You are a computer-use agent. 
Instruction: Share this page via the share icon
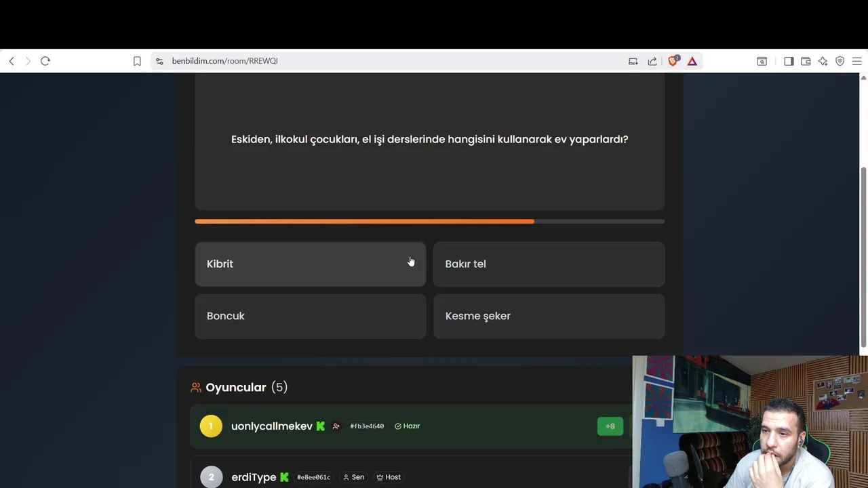(652, 61)
